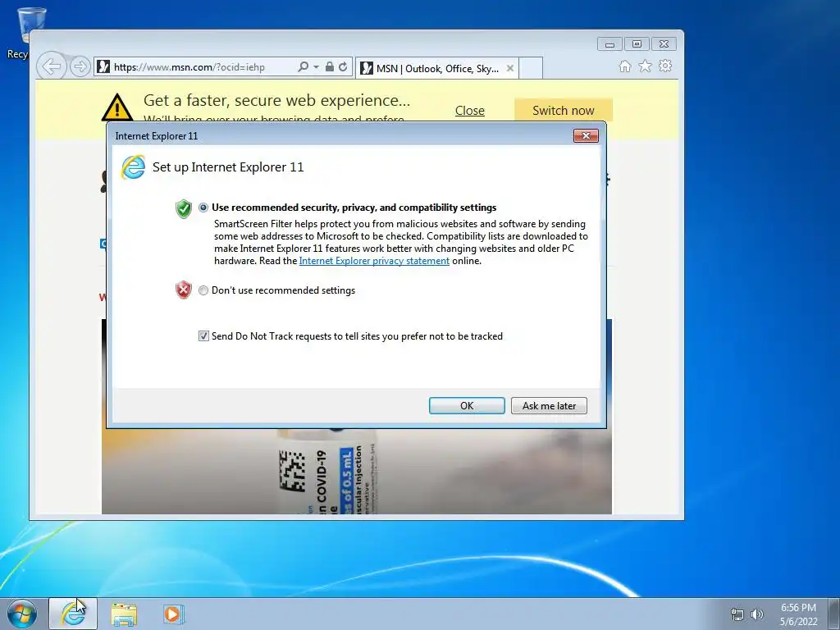
Task: Select Don't use recommended settings radio
Action: tap(203, 290)
